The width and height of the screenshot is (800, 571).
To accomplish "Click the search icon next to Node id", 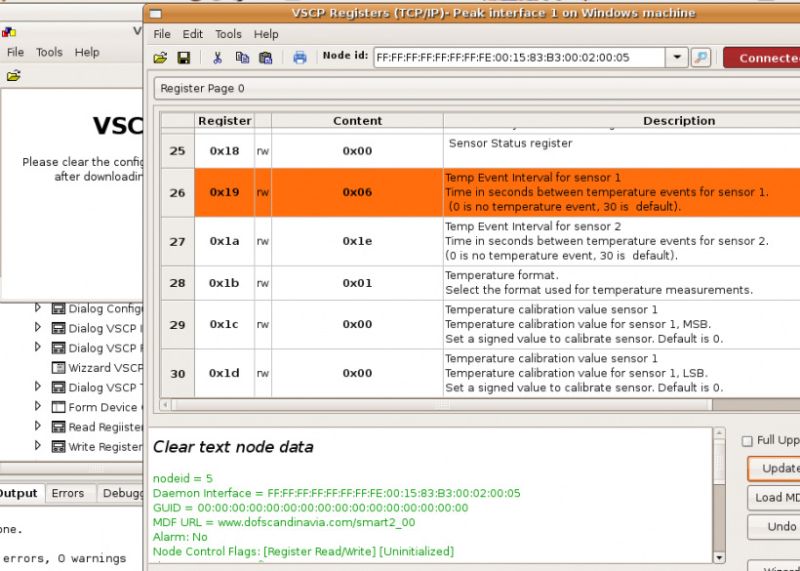I will pyautogui.click(x=701, y=58).
